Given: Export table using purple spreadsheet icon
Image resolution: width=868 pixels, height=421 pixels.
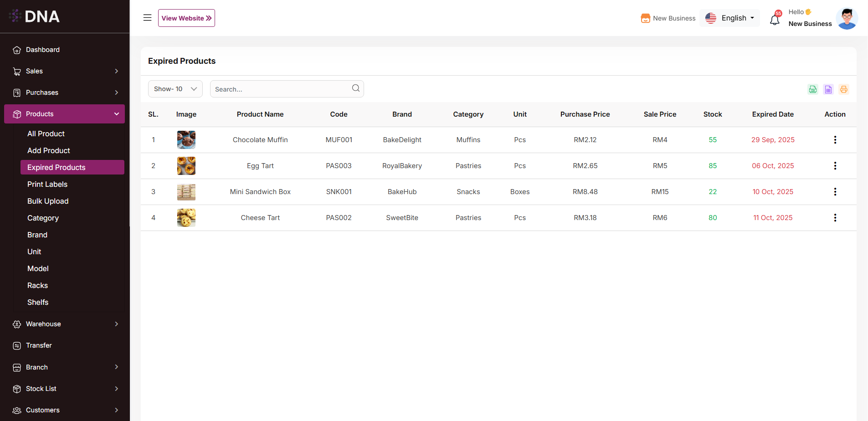Looking at the screenshot, I should point(828,89).
